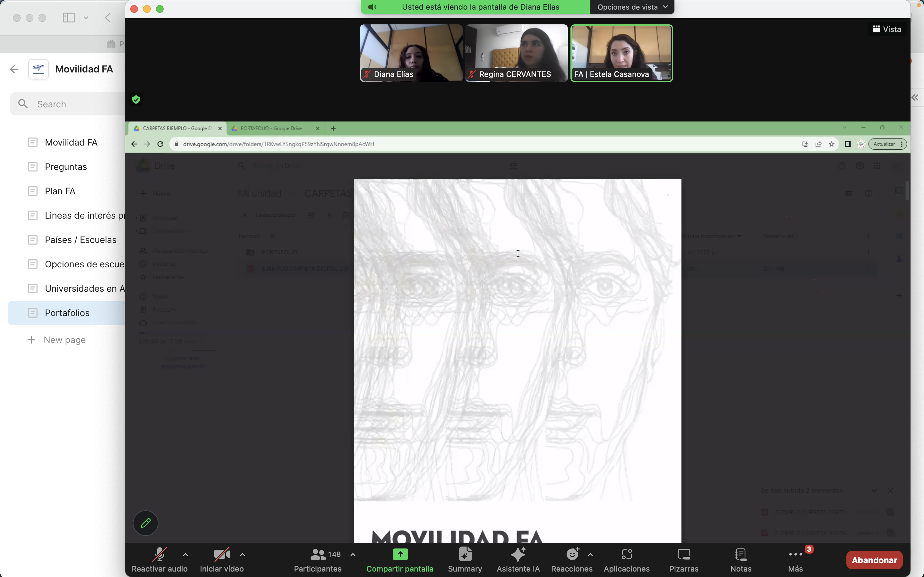Click the Vista layout button
The image size is (924, 577).
(886, 29)
